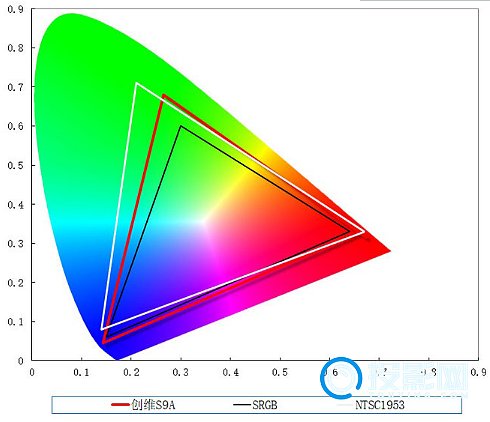Click the red line swatch beside 创维S9A
Viewport: 490px width, 422px height.
tap(120, 405)
